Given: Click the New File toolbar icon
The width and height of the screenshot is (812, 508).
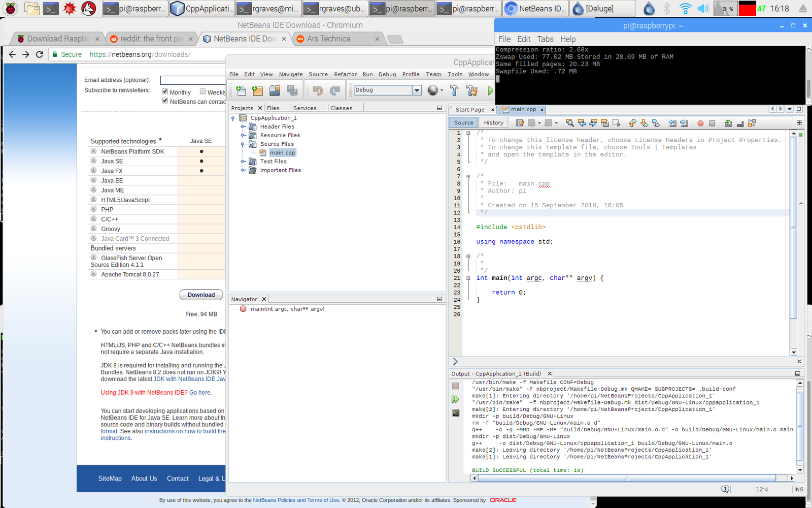Looking at the screenshot, I should [241, 90].
